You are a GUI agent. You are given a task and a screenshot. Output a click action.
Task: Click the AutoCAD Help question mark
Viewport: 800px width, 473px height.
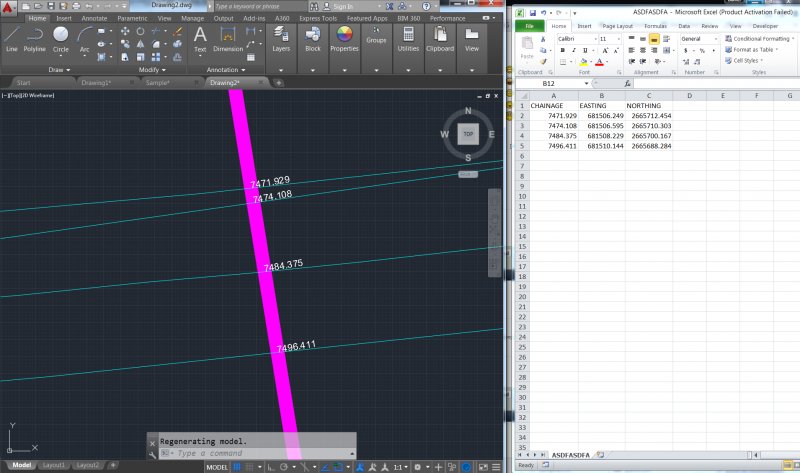[x=426, y=6]
